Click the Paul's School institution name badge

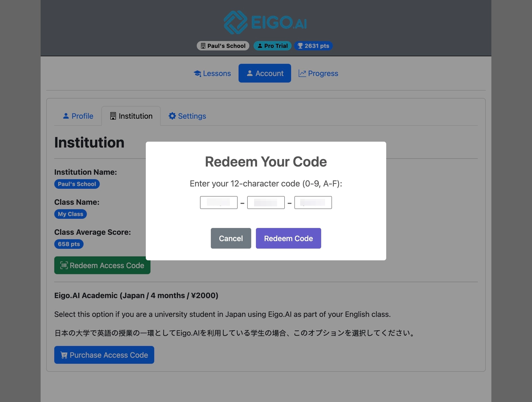point(77,184)
